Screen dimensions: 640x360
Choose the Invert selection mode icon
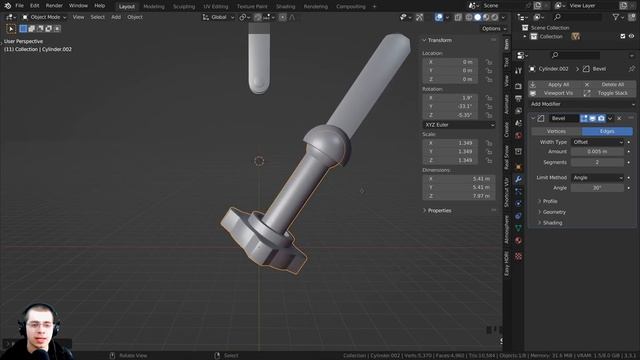[49, 29]
